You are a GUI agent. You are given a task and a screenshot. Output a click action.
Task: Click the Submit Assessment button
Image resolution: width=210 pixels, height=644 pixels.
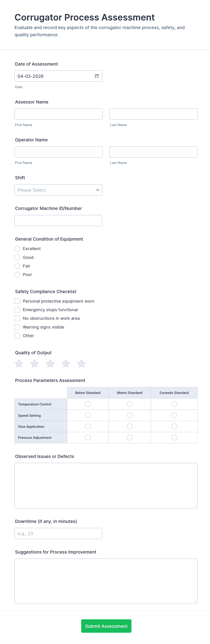[106, 626]
